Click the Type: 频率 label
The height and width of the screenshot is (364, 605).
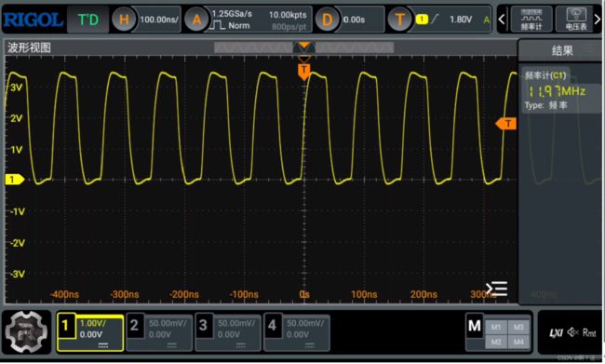point(546,105)
